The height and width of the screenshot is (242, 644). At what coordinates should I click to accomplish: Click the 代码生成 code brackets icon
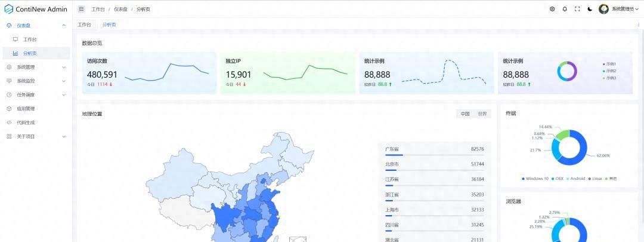pyautogui.click(x=9, y=122)
